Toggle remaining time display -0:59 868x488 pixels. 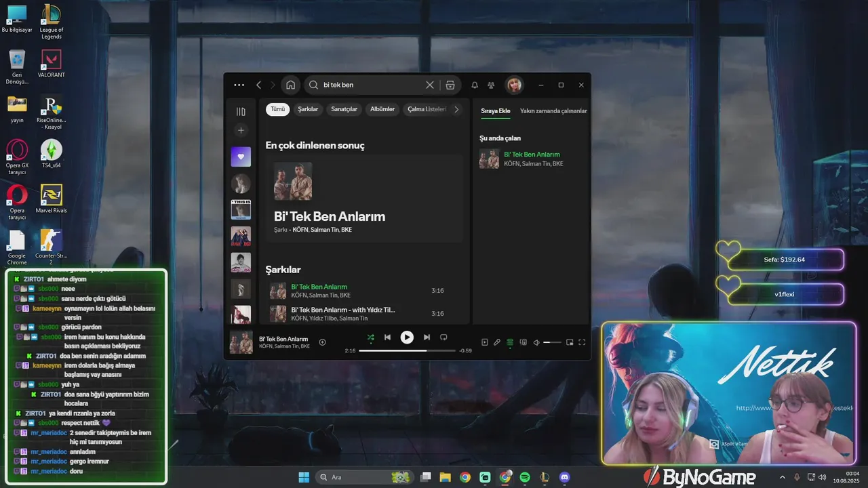465,350
